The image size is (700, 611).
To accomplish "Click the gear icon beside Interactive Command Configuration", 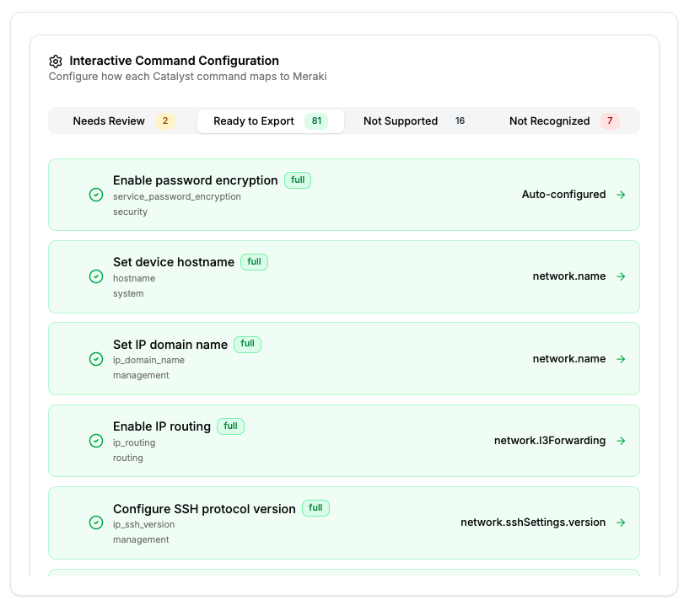I will pyautogui.click(x=56, y=62).
